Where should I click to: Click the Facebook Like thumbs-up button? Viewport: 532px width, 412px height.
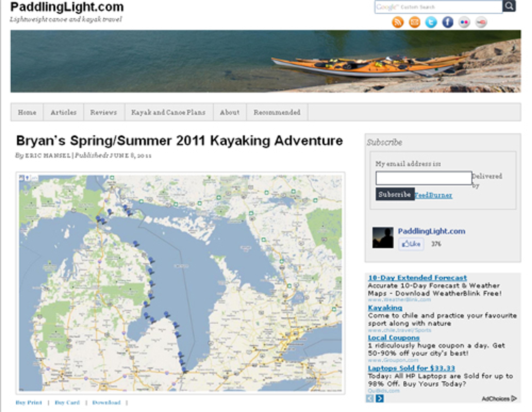[411, 244]
